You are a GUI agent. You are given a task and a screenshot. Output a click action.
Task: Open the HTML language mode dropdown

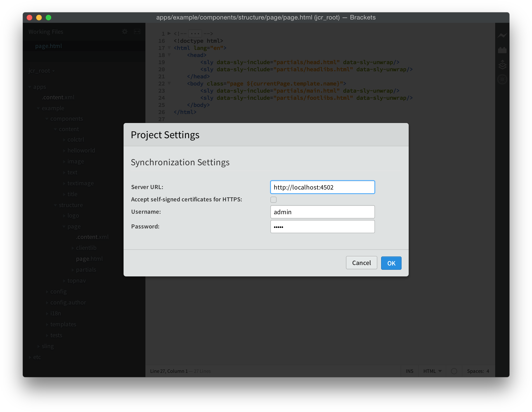pyautogui.click(x=432, y=371)
